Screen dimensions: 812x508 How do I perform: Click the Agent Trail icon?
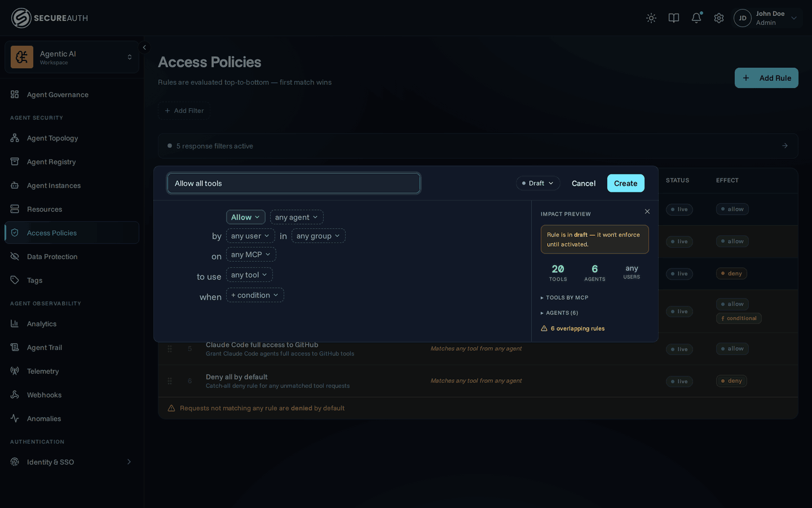click(15, 348)
